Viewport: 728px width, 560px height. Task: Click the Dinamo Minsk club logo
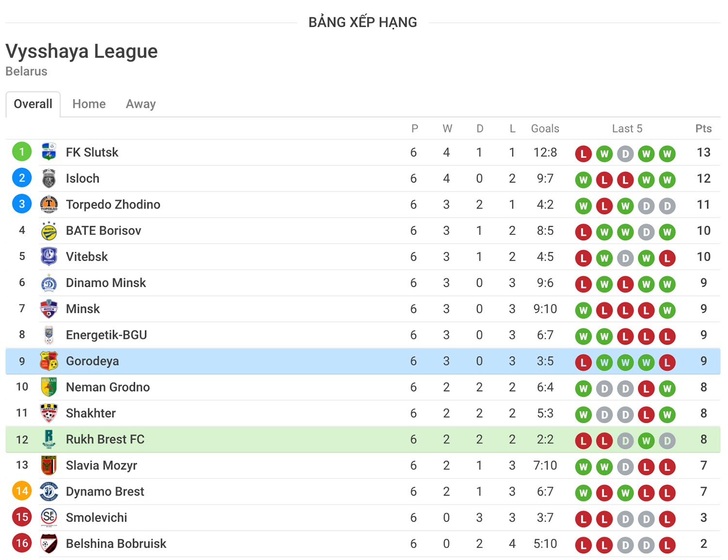(x=49, y=283)
